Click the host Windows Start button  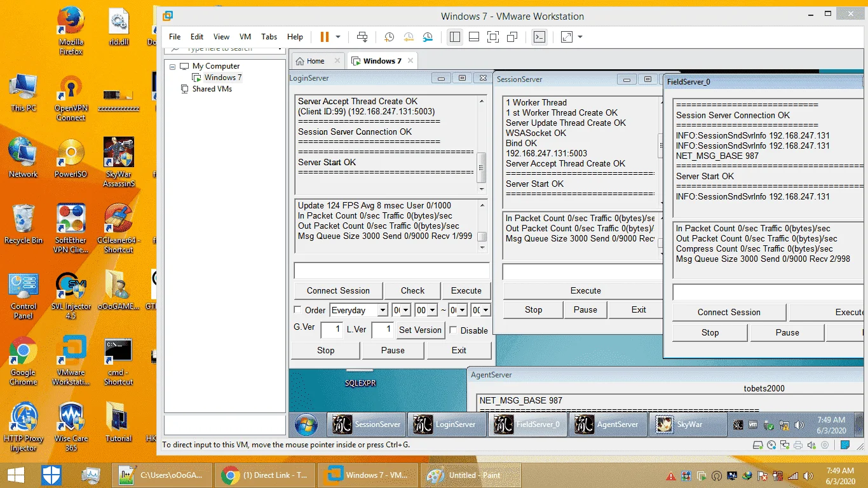pyautogui.click(x=16, y=475)
